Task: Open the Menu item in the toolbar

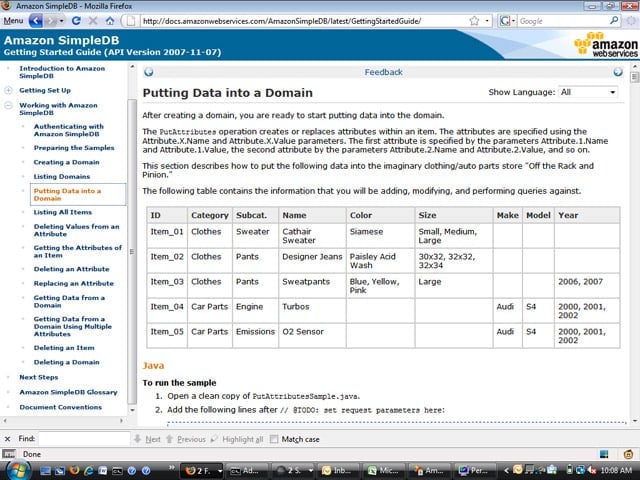Action: tap(13, 20)
